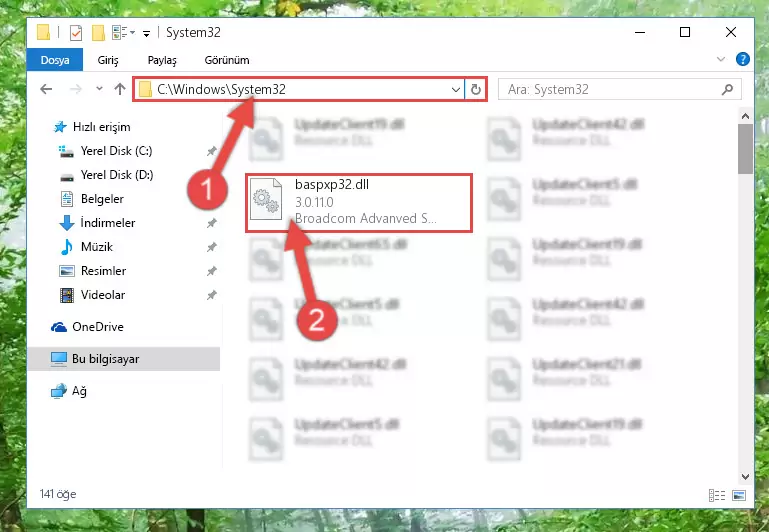This screenshot has width=769, height=532.
Task: Click the pin icon beside Müzik
Action: (x=212, y=247)
